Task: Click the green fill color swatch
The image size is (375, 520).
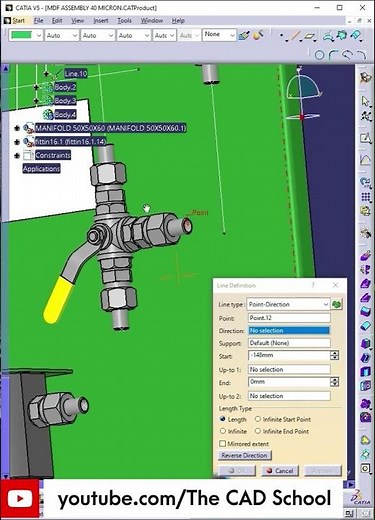Action: click(22, 35)
